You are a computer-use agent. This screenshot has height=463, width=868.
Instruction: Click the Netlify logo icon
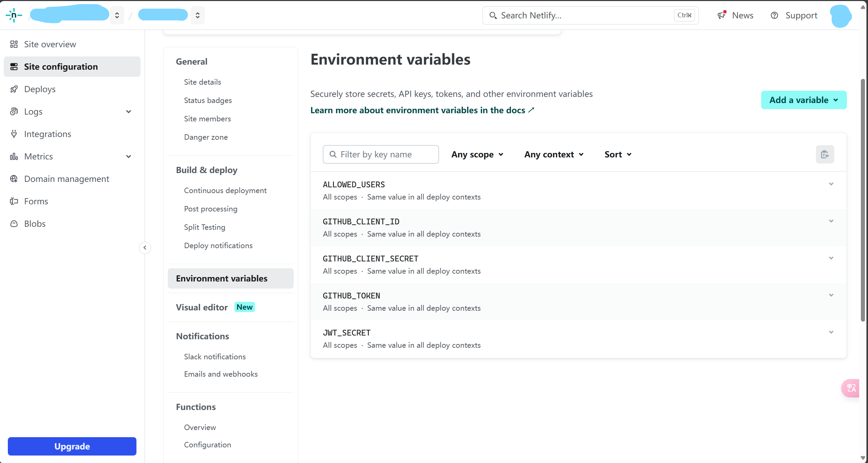coord(14,15)
